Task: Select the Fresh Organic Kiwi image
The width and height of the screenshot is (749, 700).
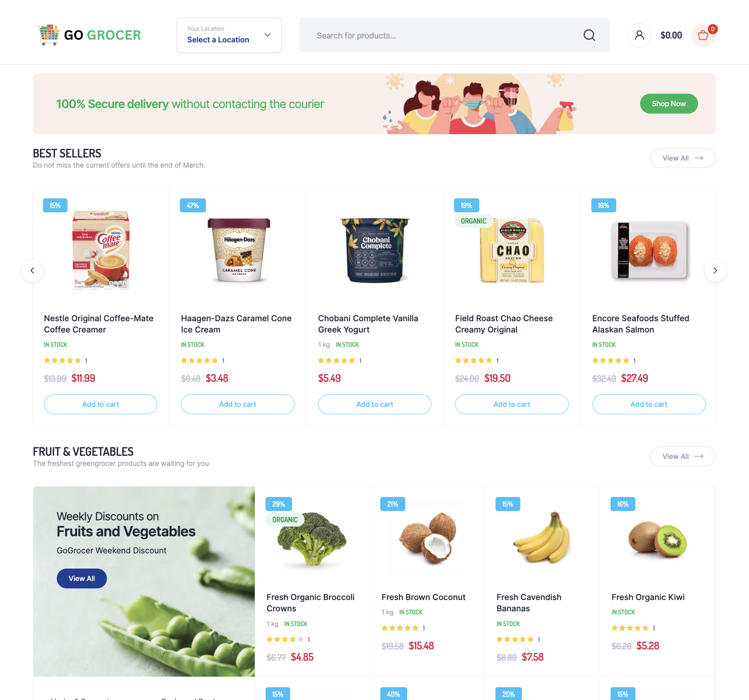Action: coord(657,539)
